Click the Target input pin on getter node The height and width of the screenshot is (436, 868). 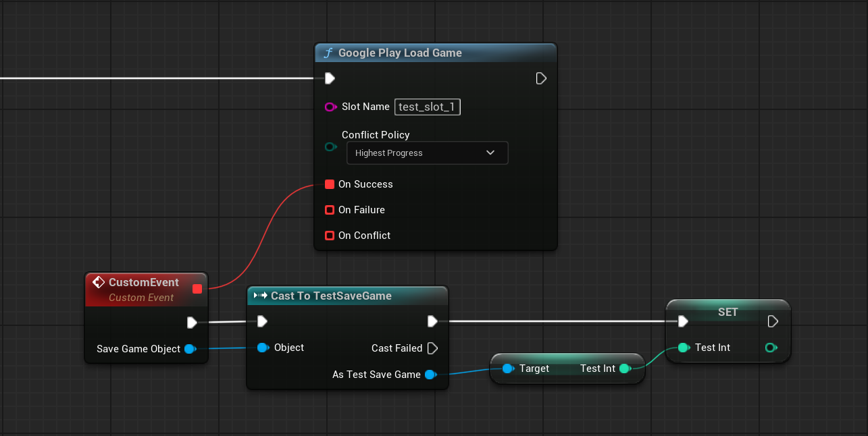(507, 369)
